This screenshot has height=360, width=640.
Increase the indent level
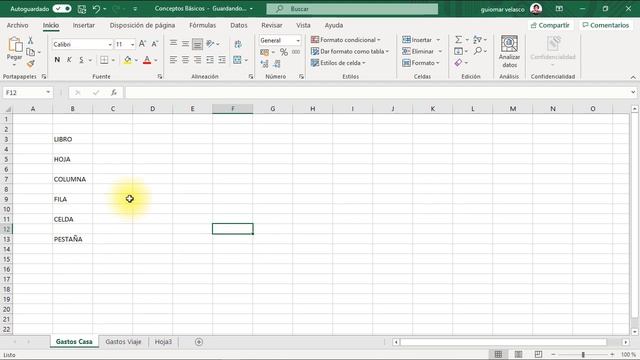[222, 60]
